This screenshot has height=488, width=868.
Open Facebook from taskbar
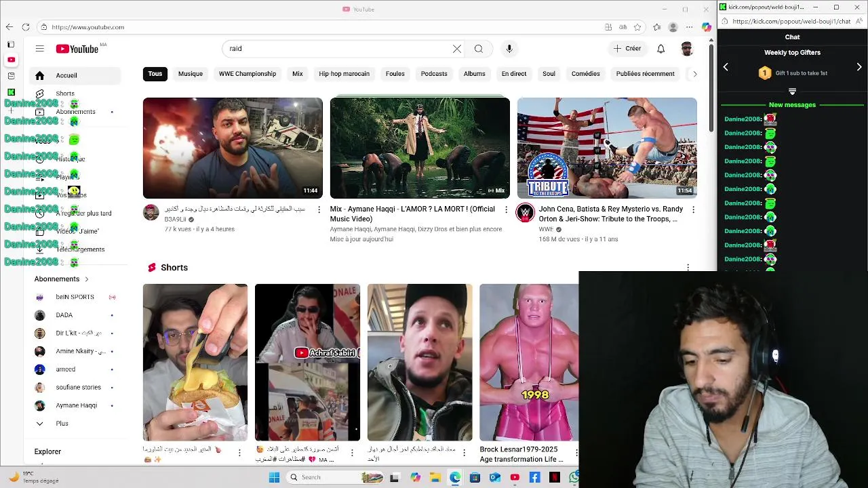tap(534, 477)
